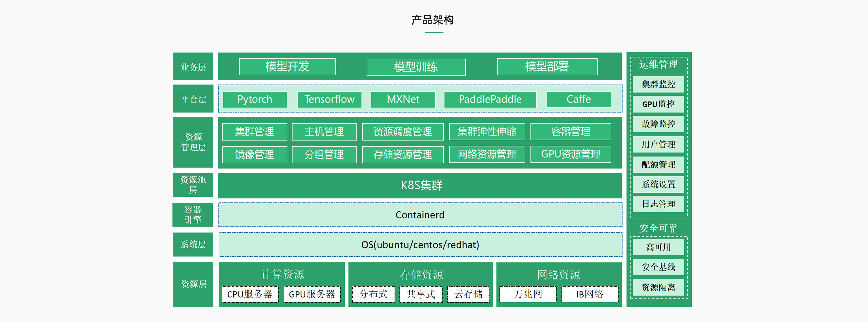Click the 模型训练 box
The height and width of the screenshot is (322, 868).
[x=416, y=67]
